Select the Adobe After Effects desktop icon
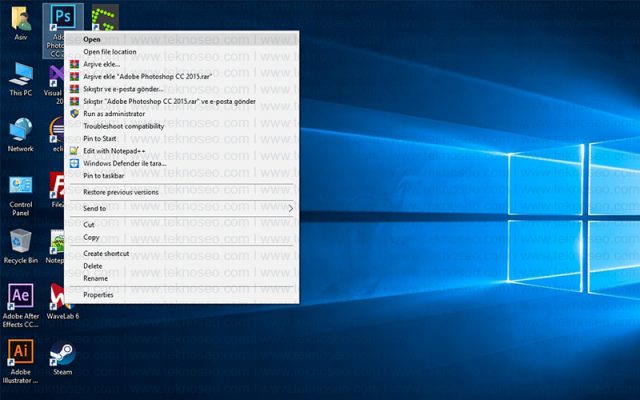This screenshot has width=640, height=400. (20, 305)
